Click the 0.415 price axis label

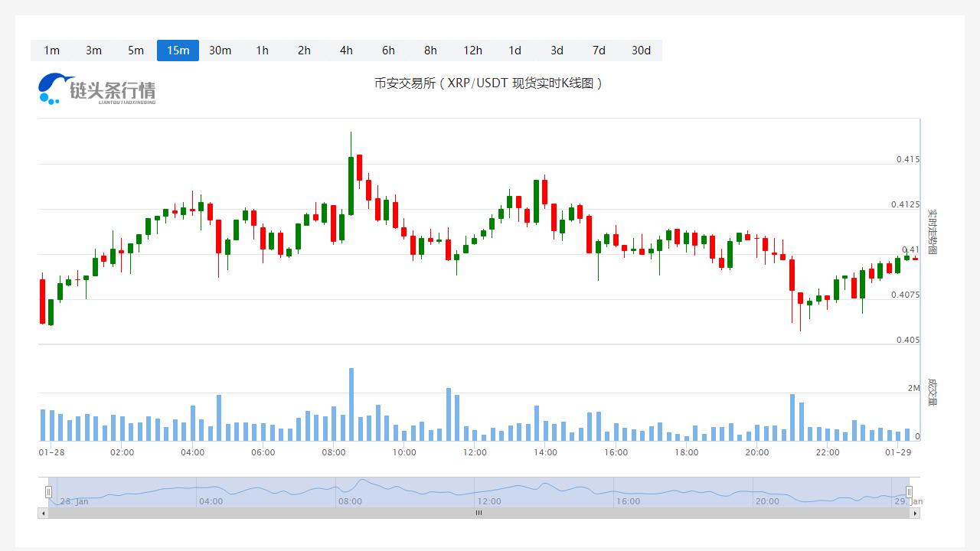click(908, 159)
